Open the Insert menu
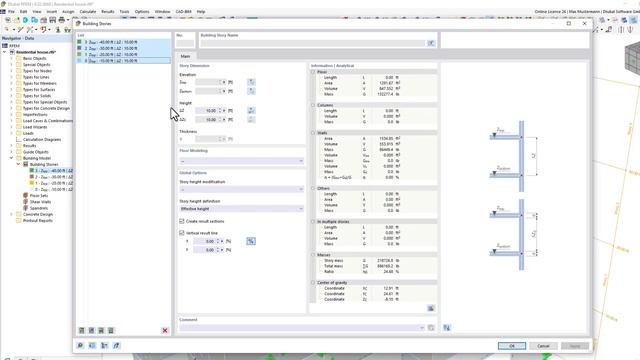640x360 pixels. (51, 11)
